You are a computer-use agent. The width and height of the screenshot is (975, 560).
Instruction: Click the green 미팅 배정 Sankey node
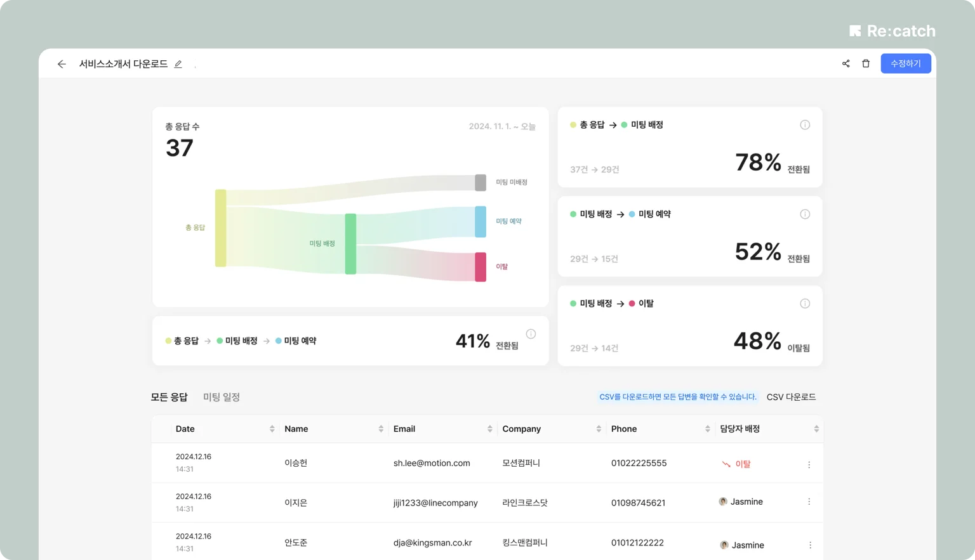pos(350,244)
